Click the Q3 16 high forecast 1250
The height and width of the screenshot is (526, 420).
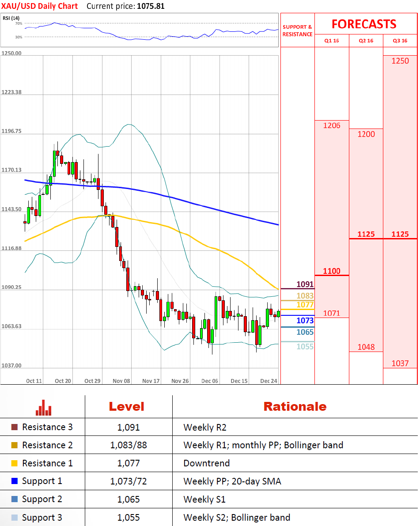(400, 61)
